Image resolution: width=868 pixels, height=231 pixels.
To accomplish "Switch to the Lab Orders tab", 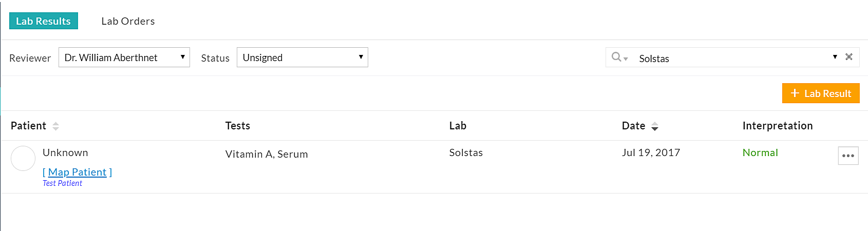I will (x=128, y=21).
